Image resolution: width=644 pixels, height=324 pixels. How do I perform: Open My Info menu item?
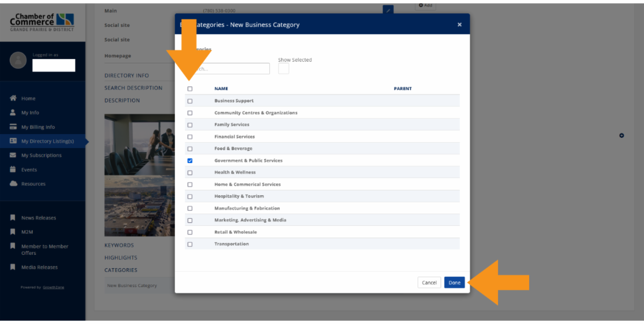tap(30, 113)
